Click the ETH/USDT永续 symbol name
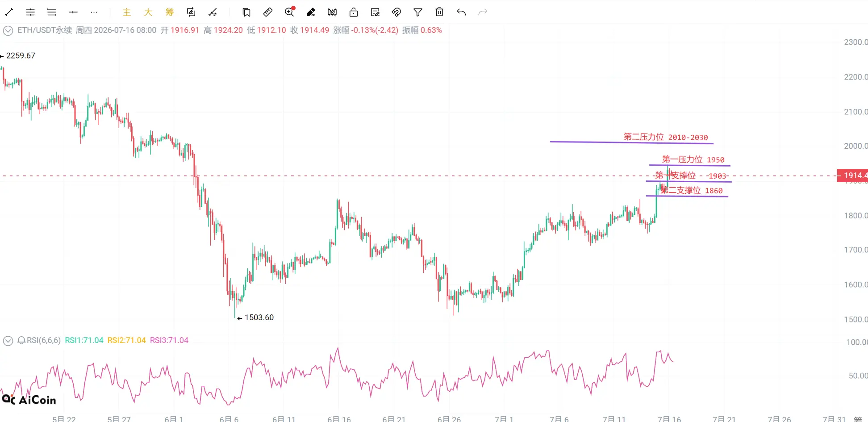This screenshot has height=422, width=868. click(45, 30)
